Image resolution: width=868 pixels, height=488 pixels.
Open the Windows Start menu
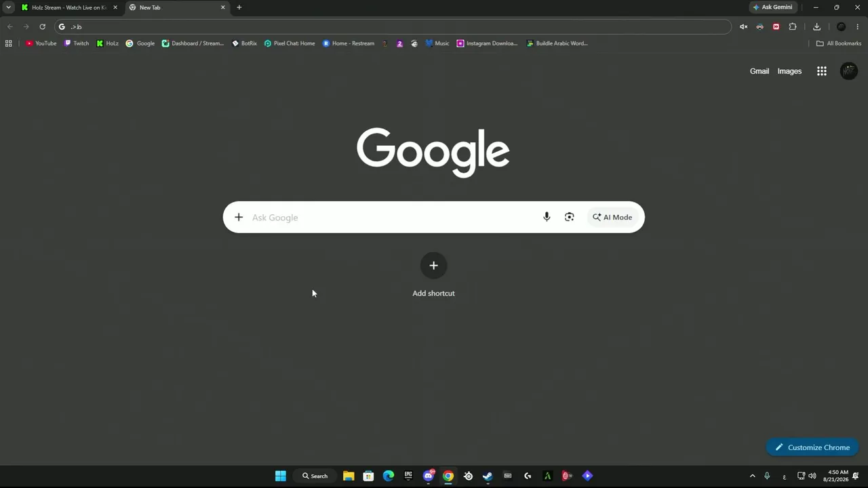point(280,476)
